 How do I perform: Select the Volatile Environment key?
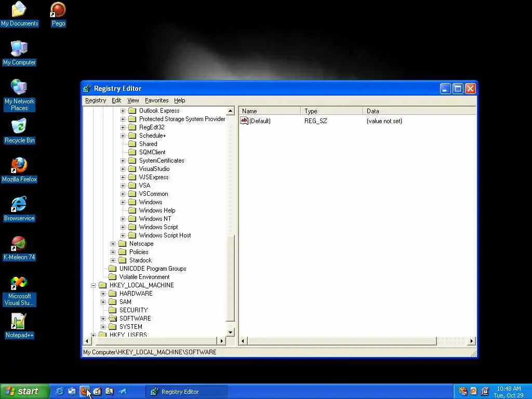[x=144, y=277]
